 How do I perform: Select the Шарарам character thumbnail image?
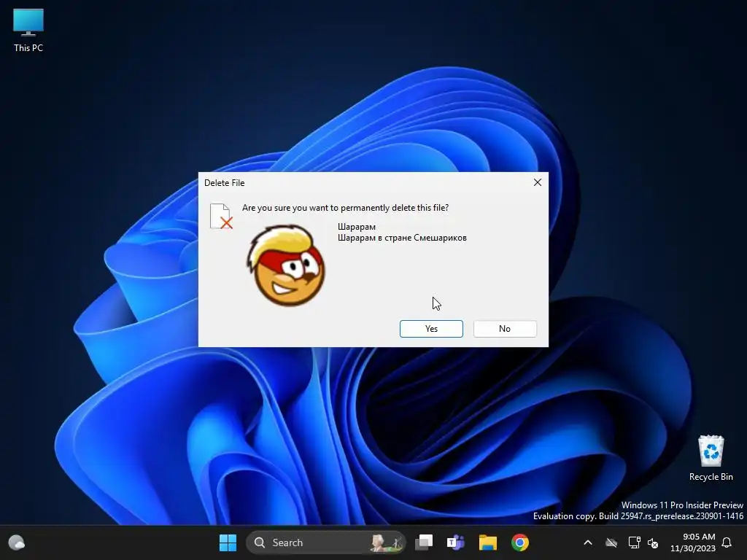[286, 265]
